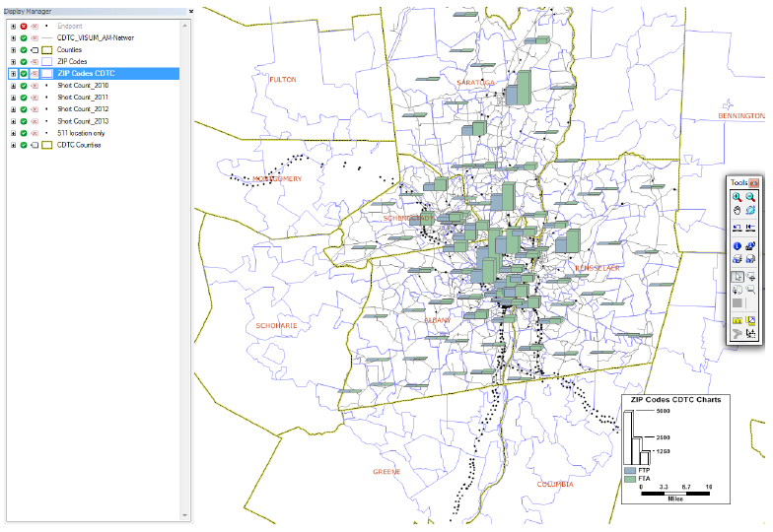Image resolution: width=773 pixels, height=532 pixels.
Task: Hide the Counties layer using green check
Action: pyautogui.click(x=23, y=49)
